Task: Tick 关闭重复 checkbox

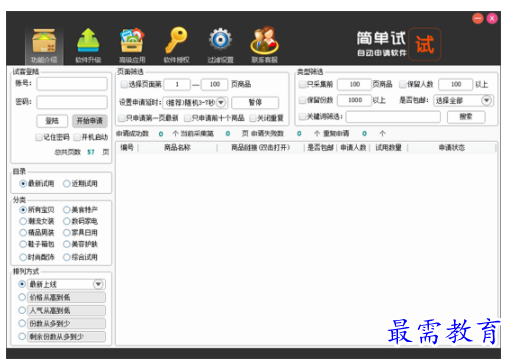Action: [253, 118]
